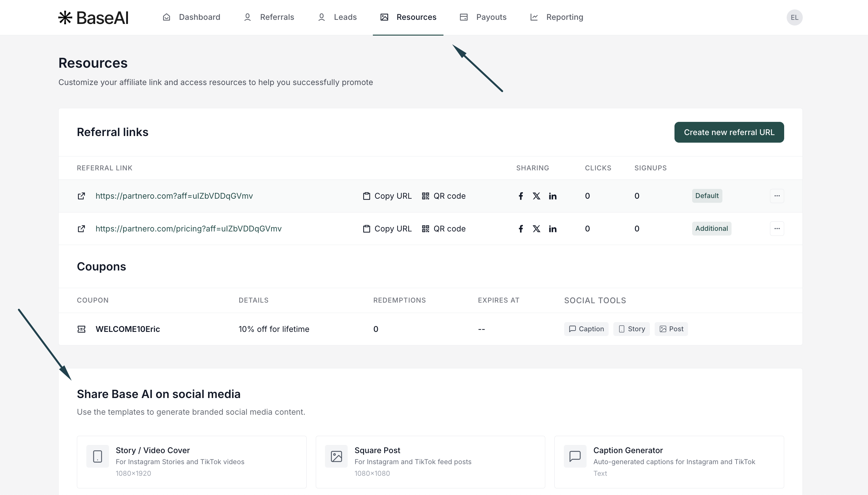Share default referral link on X

(536, 196)
